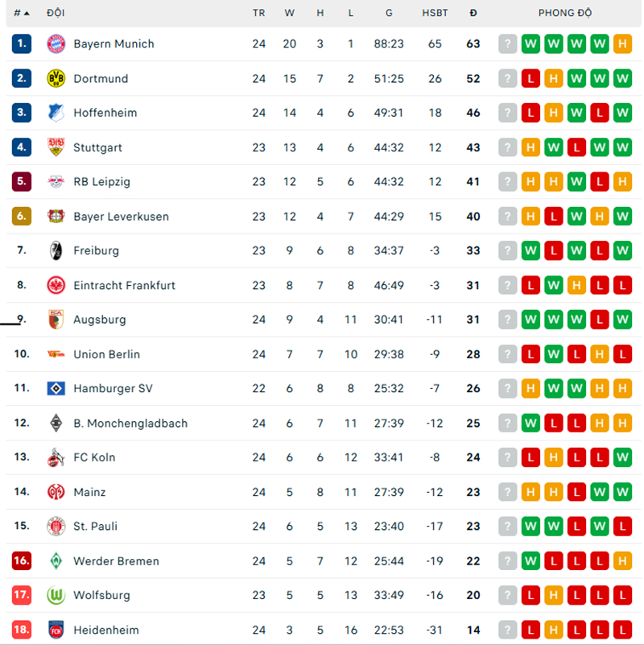Click Bayern Munich's orange H form badge

tap(622, 44)
